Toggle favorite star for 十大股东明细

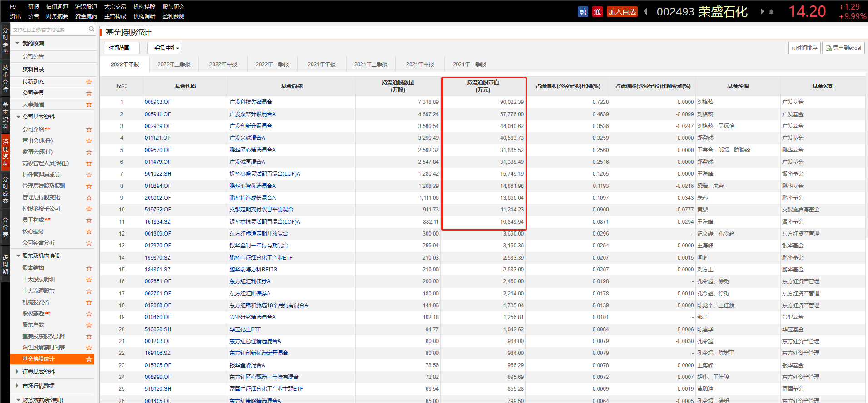tap(89, 280)
